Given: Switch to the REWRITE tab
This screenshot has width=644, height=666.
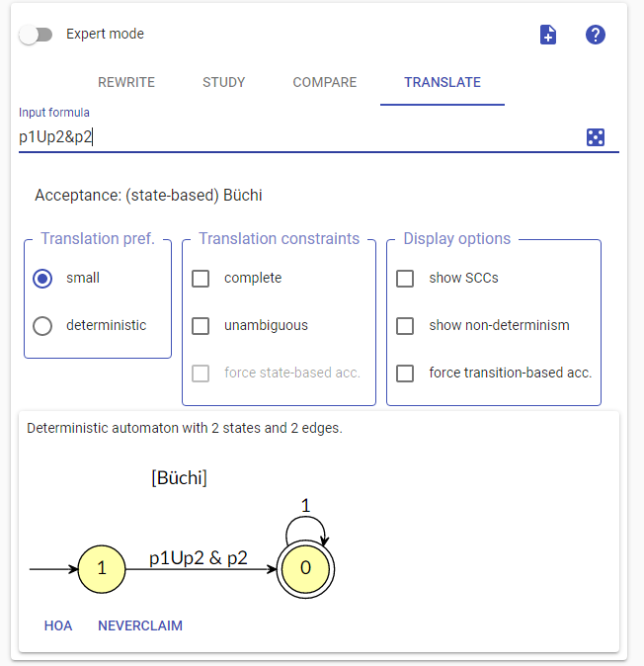Looking at the screenshot, I should [x=126, y=82].
